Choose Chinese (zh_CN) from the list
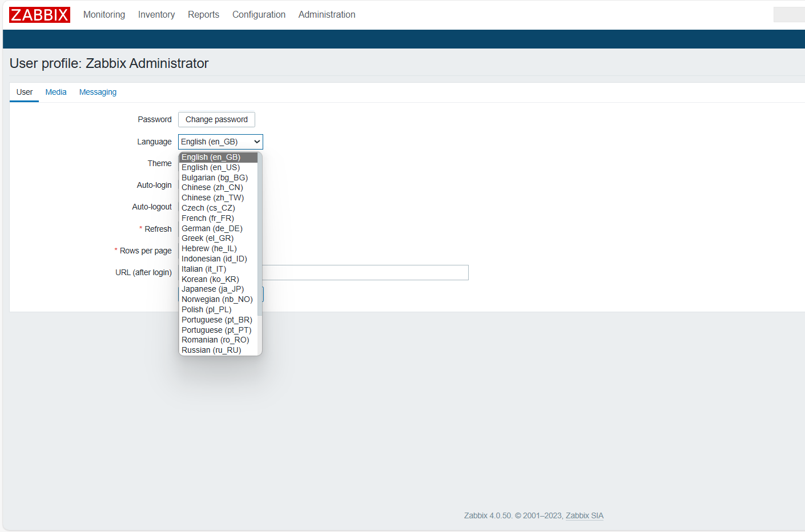Image resolution: width=805 pixels, height=532 pixels. [218, 187]
